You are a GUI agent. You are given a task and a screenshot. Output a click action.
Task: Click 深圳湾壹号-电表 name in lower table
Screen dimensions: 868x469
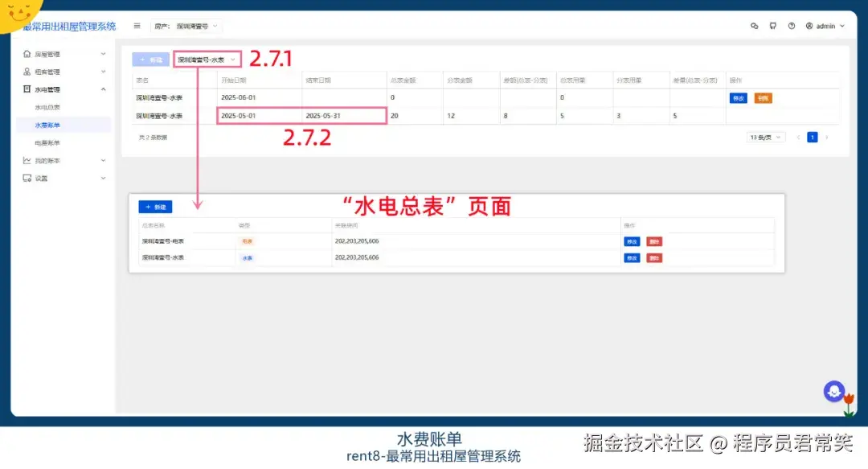point(162,241)
